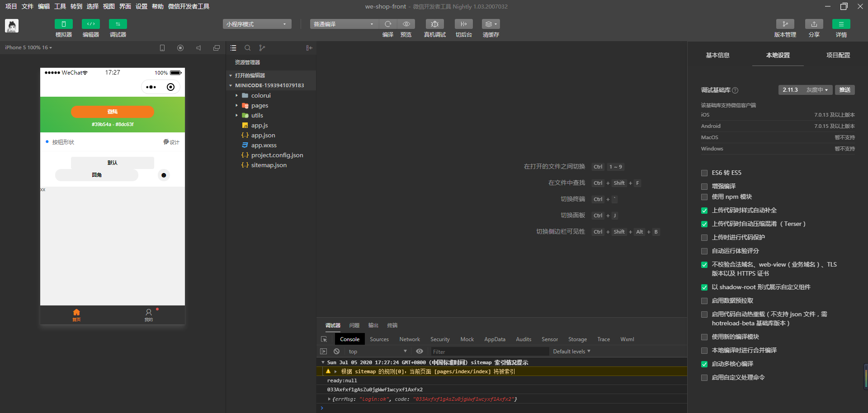Tap the orange 登陆 button in simulator

113,112
